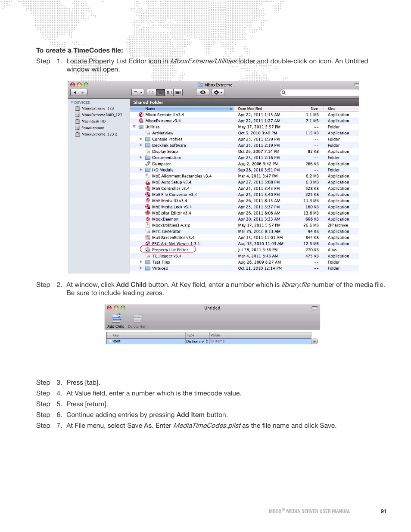
Task: Click the Untitled window toolbar toggle pill
Action: point(314,308)
